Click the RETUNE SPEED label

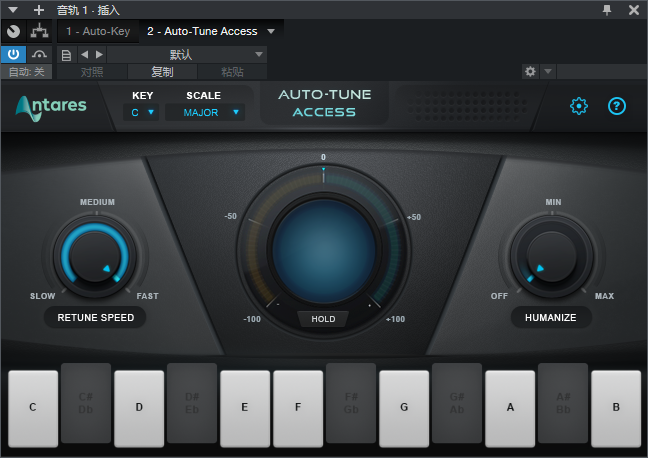coord(95,317)
